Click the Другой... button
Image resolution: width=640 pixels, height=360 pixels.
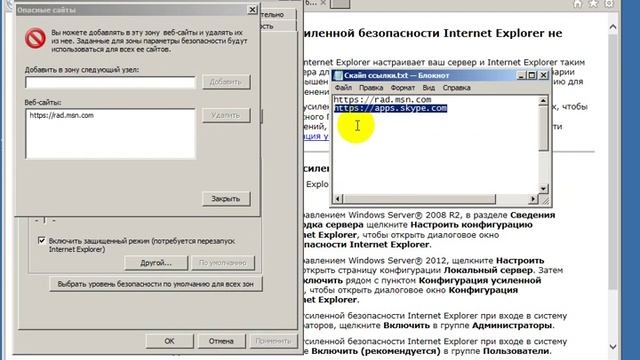[x=156, y=263]
